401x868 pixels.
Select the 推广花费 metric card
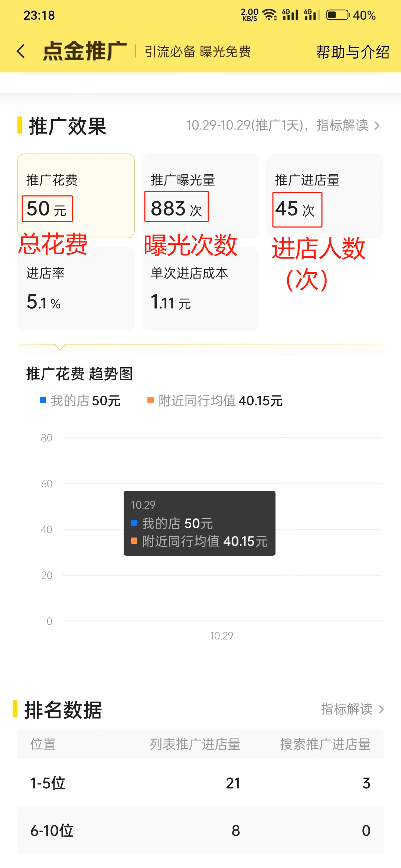(76, 195)
